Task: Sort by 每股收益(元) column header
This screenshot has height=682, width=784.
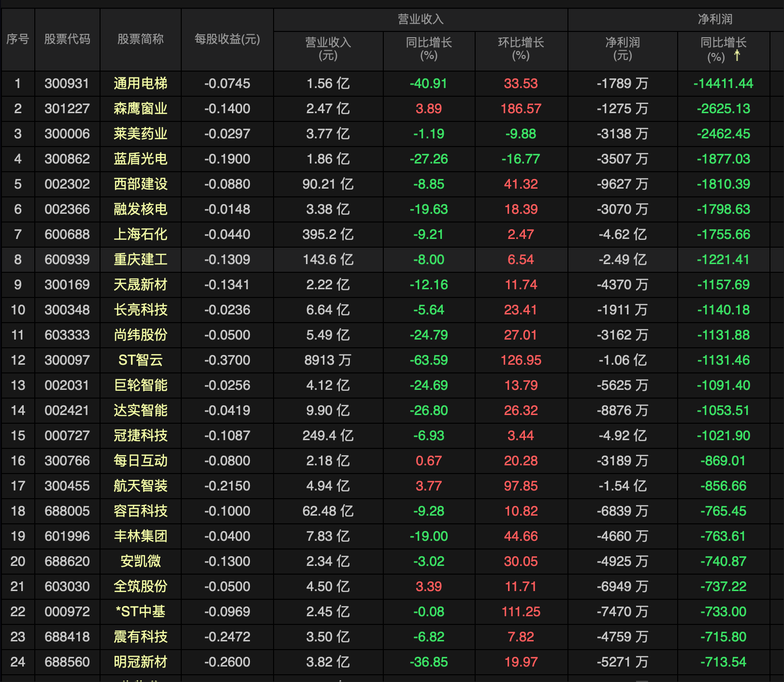Action: click(227, 39)
